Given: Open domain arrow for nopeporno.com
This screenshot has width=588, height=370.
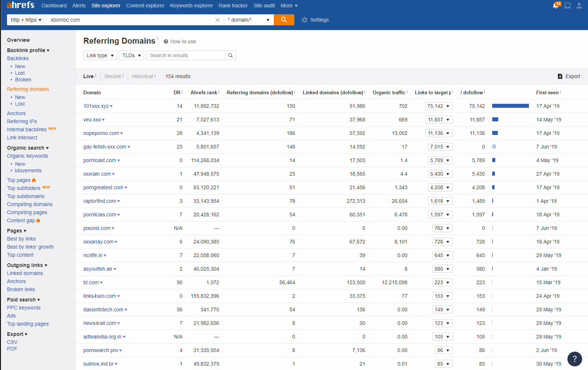Looking at the screenshot, I should pyautogui.click(x=121, y=133).
